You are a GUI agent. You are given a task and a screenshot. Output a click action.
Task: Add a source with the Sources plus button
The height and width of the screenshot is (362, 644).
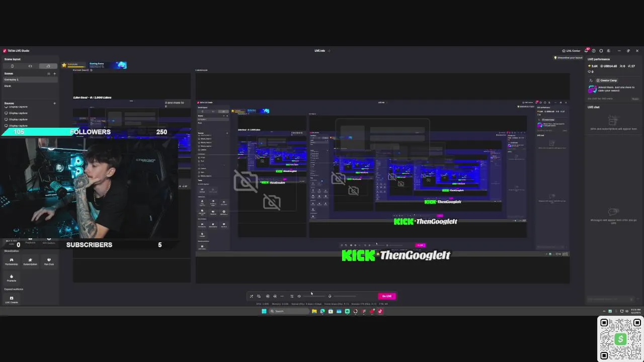point(54,103)
